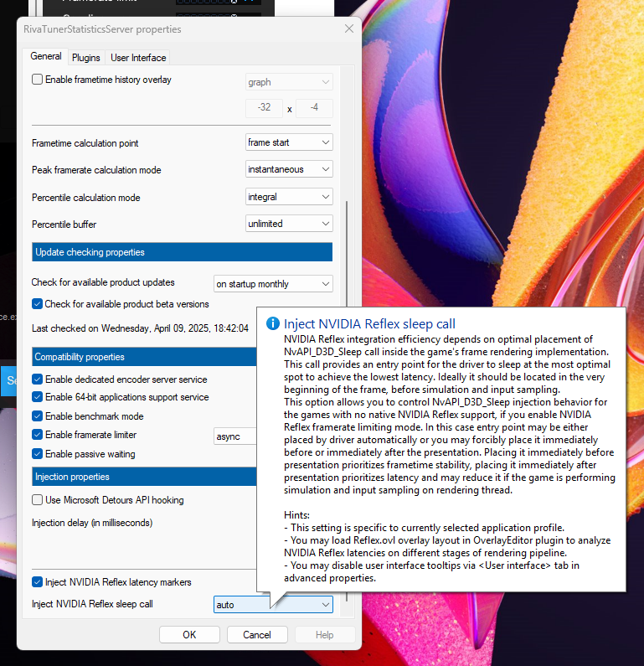The width and height of the screenshot is (644, 666).
Task: Enable Use Microsoft Detours API hooking
Action: [x=38, y=500]
